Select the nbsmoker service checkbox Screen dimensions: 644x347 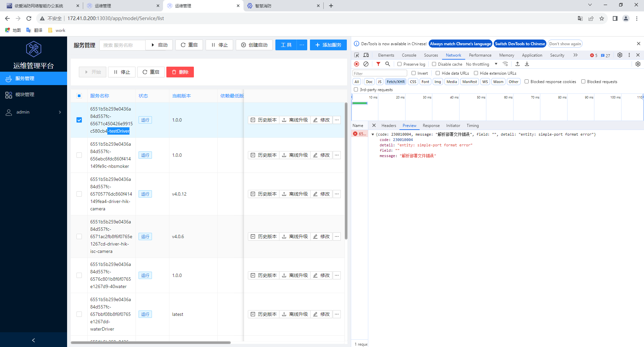(x=79, y=155)
